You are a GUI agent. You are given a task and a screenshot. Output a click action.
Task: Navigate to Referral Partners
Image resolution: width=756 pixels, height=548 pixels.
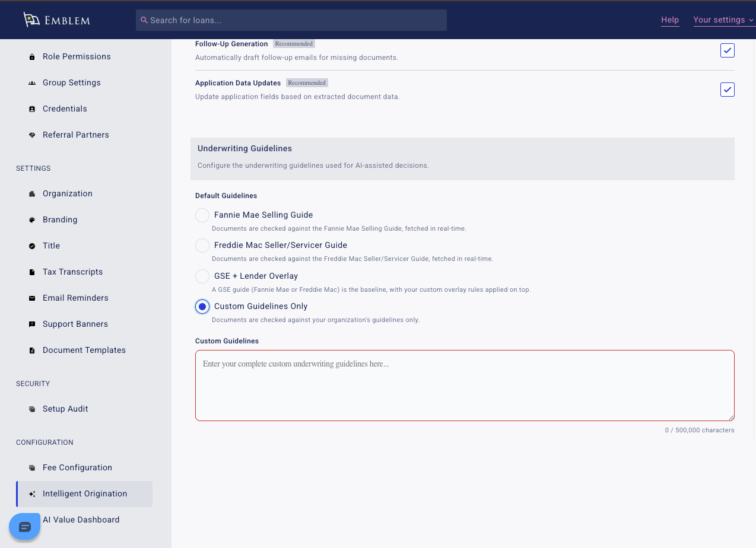pyautogui.click(x=75, y=135)
